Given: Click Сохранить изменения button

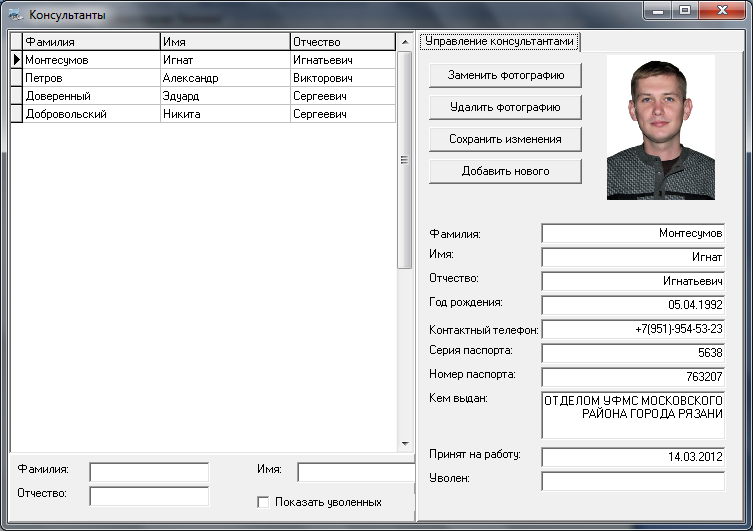Looking at the screenshot, I should point(505,139).
